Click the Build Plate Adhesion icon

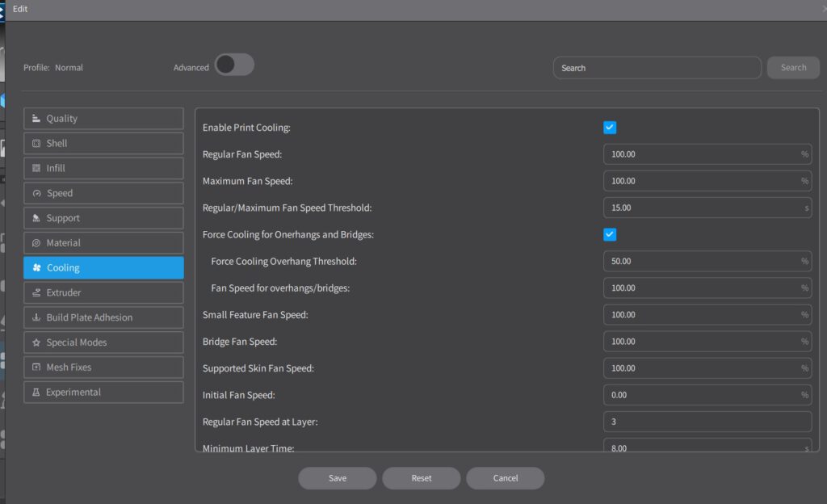[36, 317]
